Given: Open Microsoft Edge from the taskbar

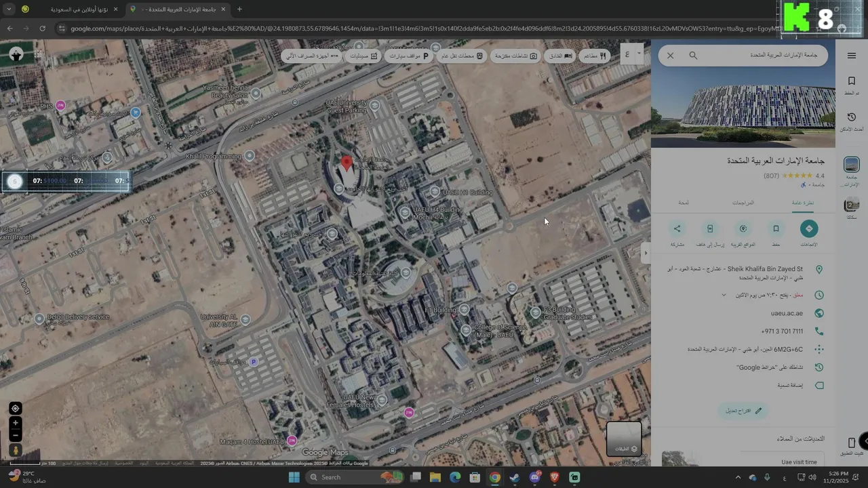Looking at the screenshot, I should pyautogui.click(x=455, y=477).
